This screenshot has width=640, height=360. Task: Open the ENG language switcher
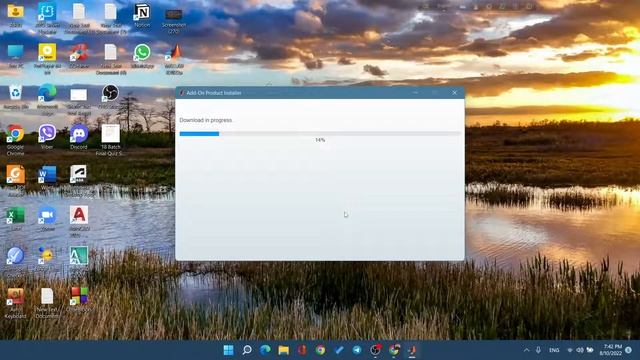554,350
